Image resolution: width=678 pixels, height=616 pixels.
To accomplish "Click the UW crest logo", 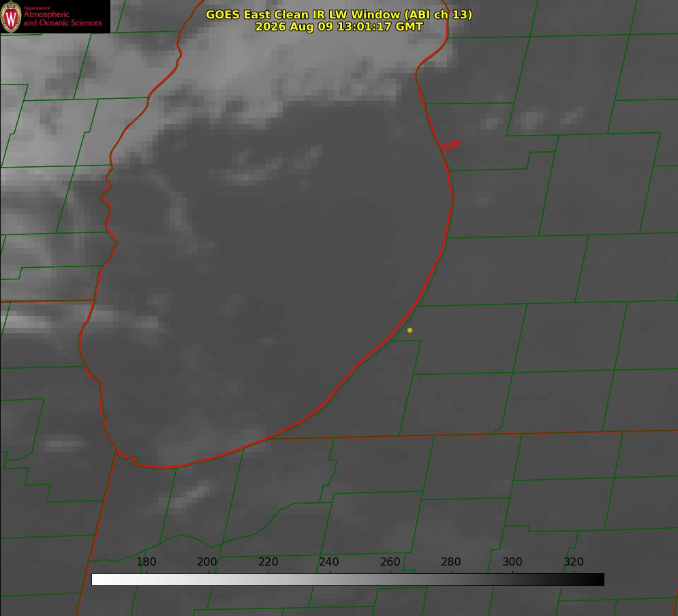I will 11,16.
